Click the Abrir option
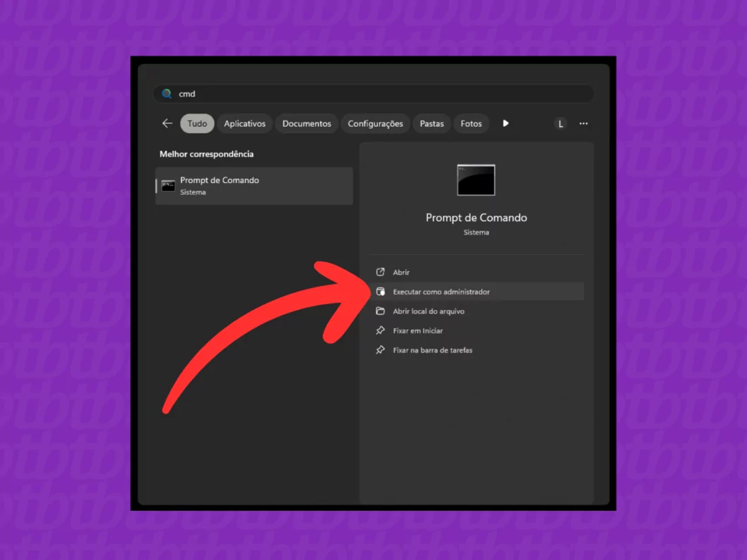The image size is (747, 560). click(477, 272)
